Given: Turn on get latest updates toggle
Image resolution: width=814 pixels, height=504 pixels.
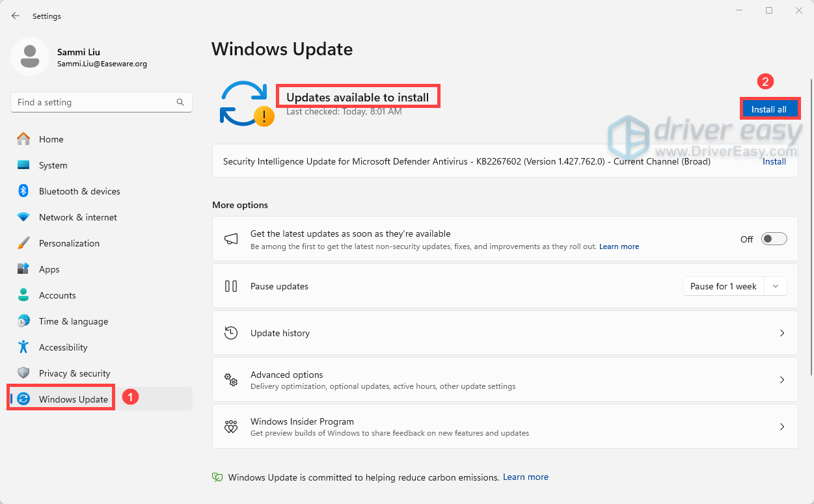Looking at the screenshot, I should tap(774, 239).
